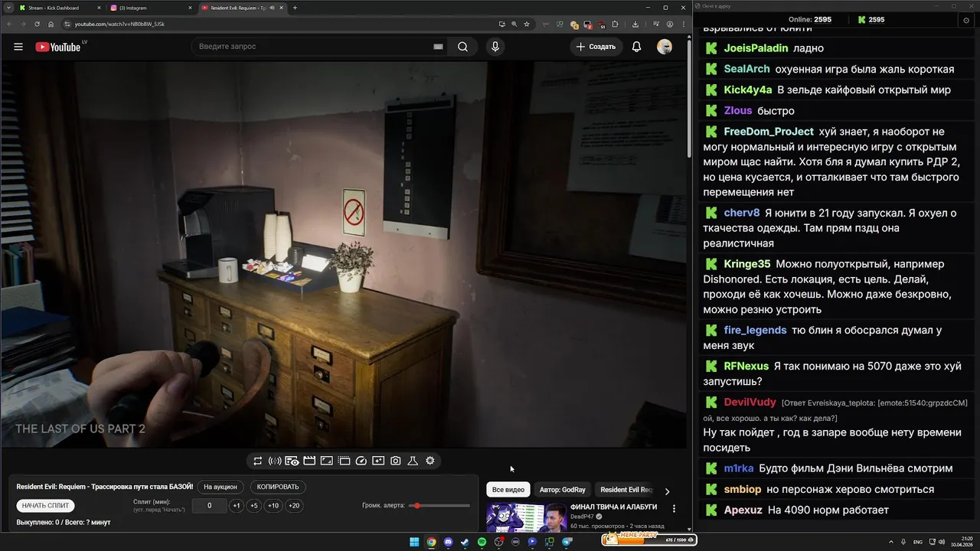Open on-screen keyboard icon in search box
The image size is (980, 551).
point(438,47)
